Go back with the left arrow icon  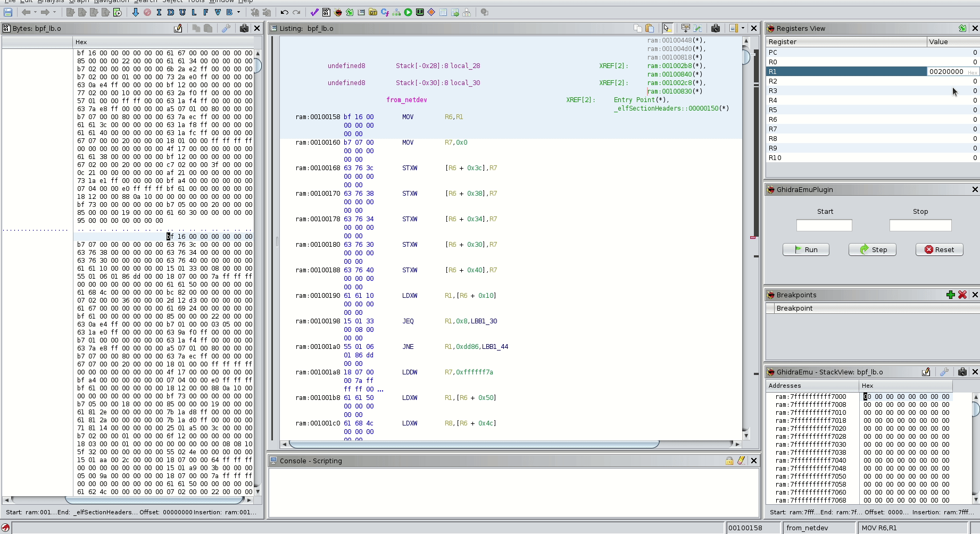tap(26, 12)
